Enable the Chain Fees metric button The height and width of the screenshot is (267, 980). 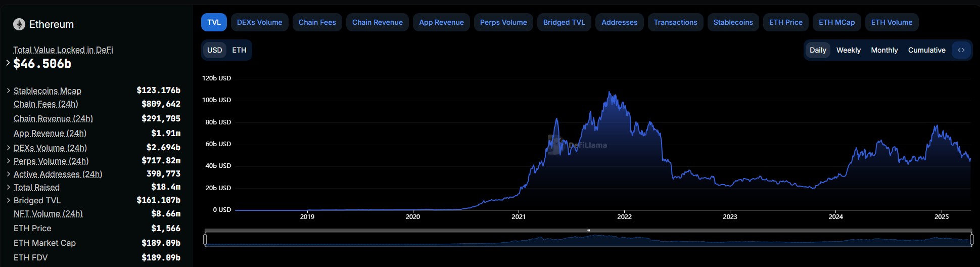pyautogui.click(x=317, y=22)
